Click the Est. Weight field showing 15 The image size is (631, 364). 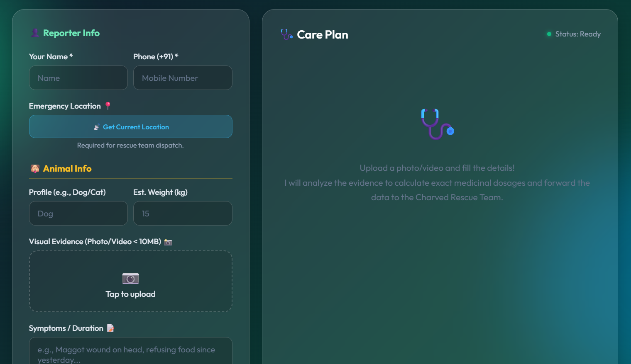coord(183,213)
